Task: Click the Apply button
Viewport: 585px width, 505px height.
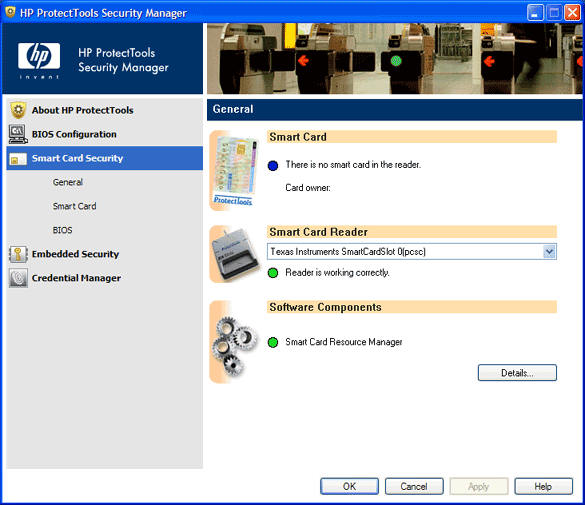Action: pyautogui.click(x=478, y=486)
